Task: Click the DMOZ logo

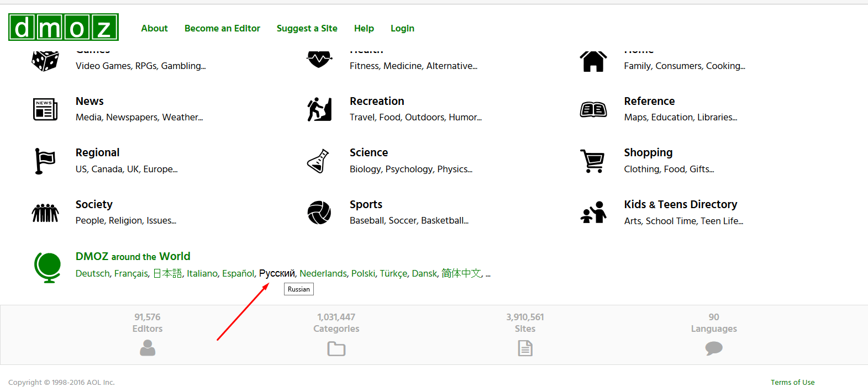Action: (x=64, y=27)
